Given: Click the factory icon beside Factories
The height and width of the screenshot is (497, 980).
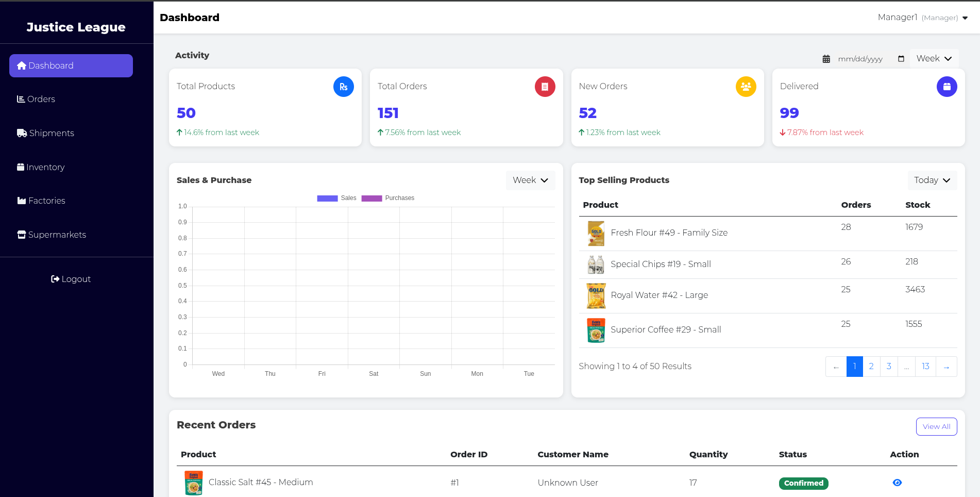Looking at the screenshot, I should 22,201.
